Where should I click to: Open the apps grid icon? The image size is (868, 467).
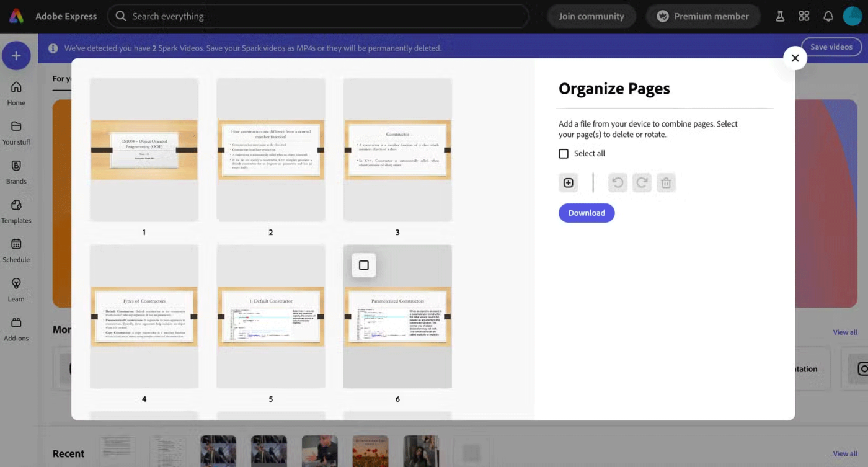point(804,17)
